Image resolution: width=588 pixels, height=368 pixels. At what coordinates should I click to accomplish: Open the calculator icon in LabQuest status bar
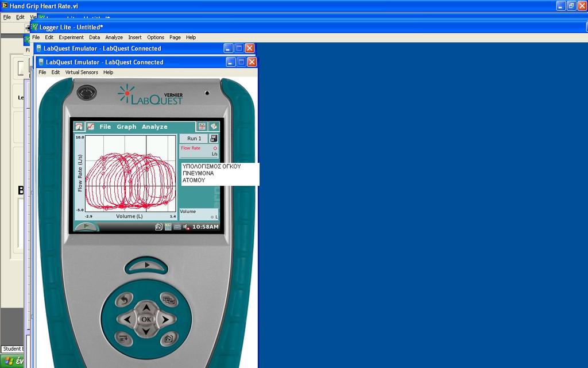point(168,227)
